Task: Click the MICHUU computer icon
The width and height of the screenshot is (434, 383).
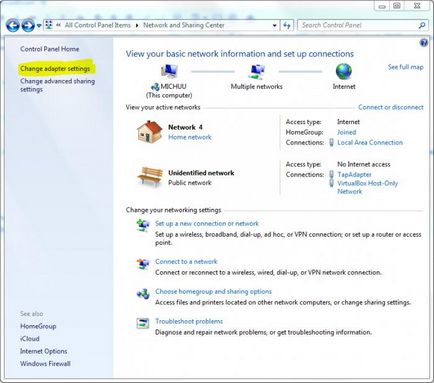Action: click(169, 71)
